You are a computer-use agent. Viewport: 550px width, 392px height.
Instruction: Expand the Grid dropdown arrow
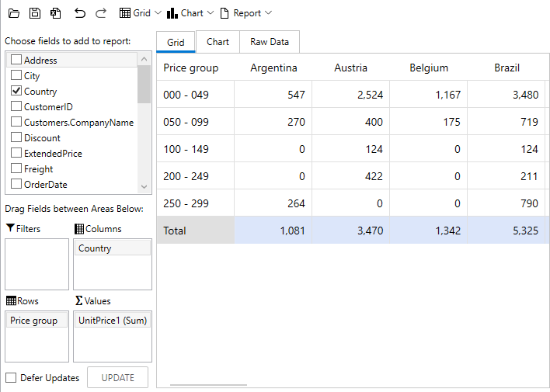click(158, 13)
